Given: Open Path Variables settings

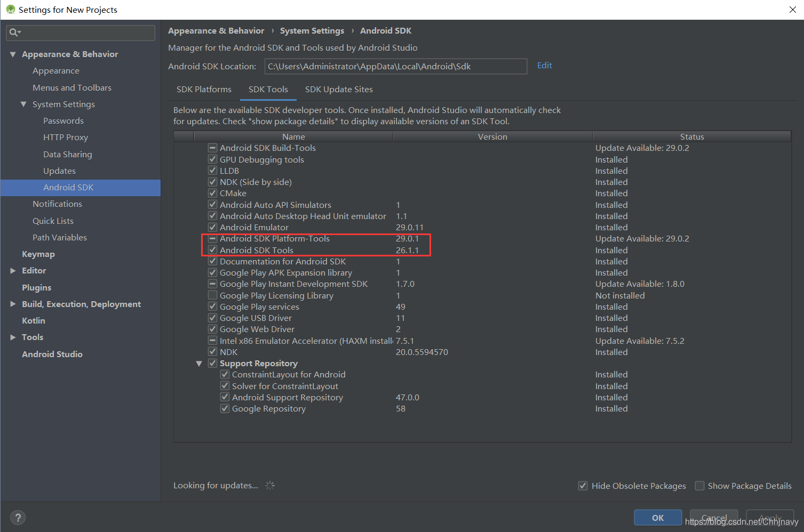Looking at the screenshot, I should (x=60, y=237).
